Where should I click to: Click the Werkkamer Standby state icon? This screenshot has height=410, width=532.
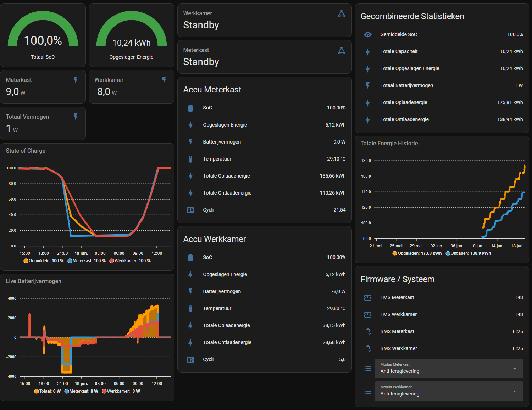(x=341, y=14)
